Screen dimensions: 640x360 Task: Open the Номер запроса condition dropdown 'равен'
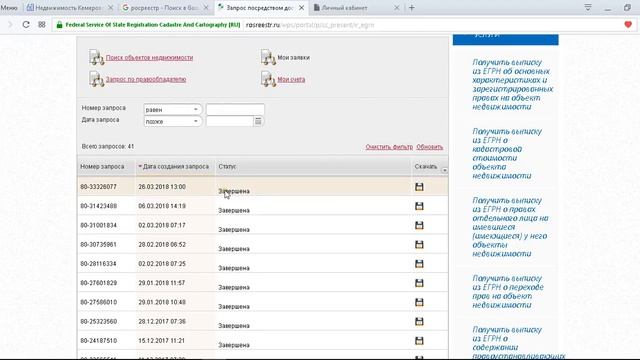point(172,109)
